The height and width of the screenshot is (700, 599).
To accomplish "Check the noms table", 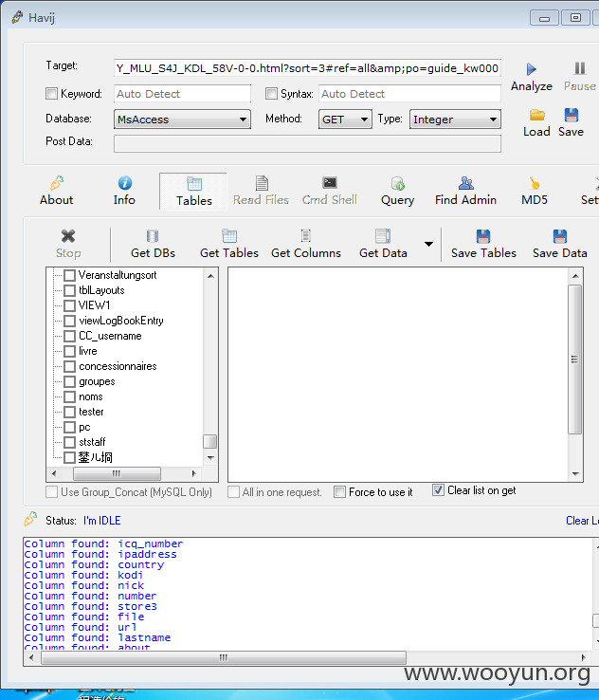I will tap(69, 396).
